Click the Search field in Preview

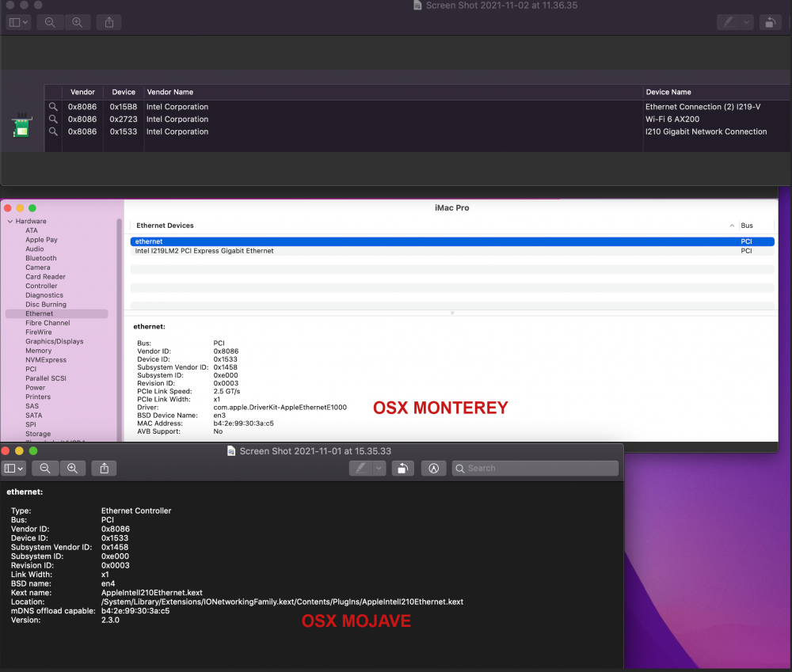[x=535, y=469]
